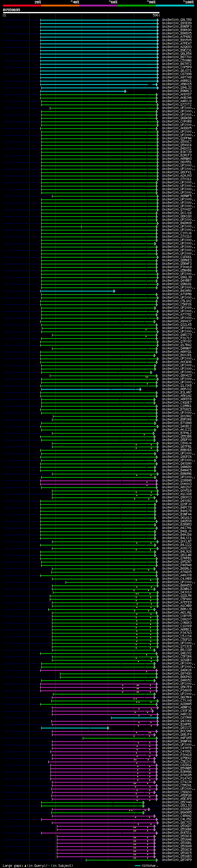197x868 pixels.
Task: Select the UniRef100_A9RB21 row label
Action: (176, 81)
